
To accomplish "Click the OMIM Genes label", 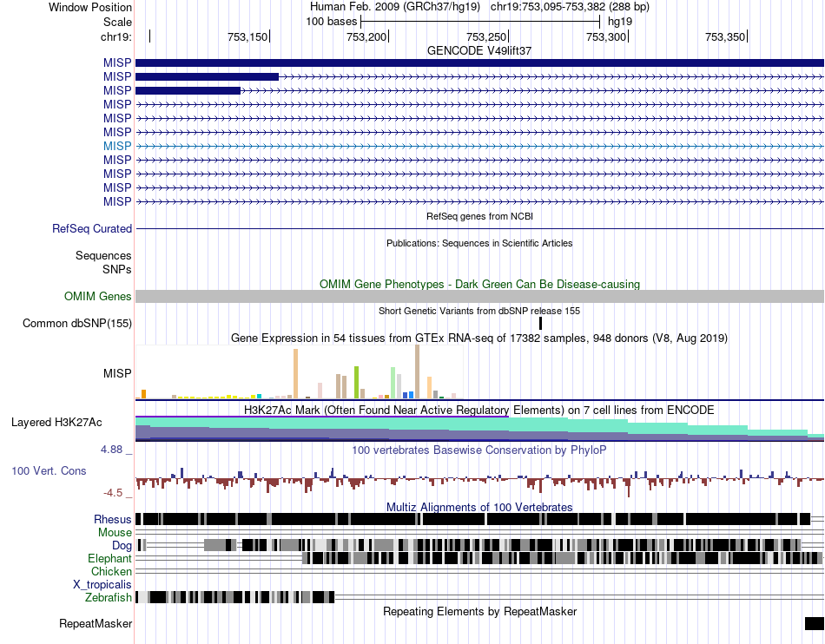I will 98,297.
